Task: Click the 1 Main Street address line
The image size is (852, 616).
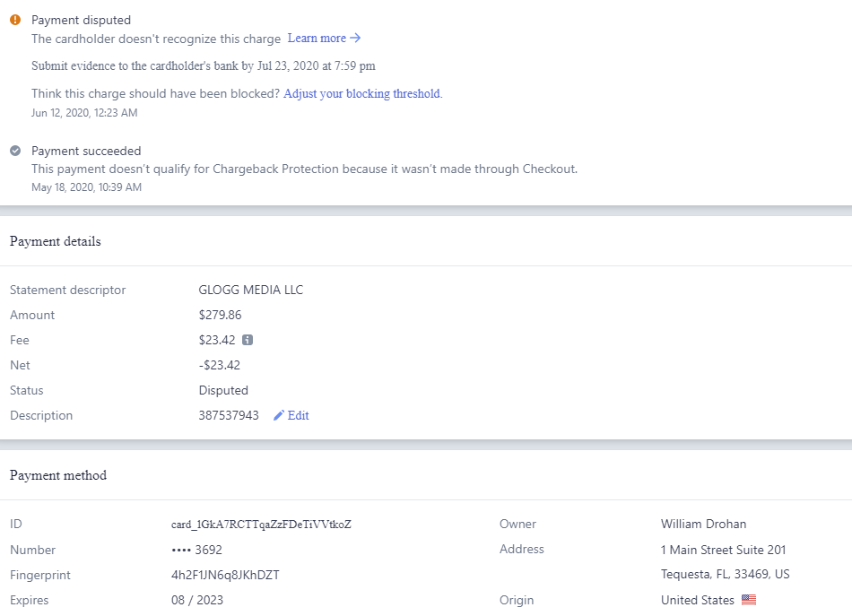Action: [x=723, y=550]
